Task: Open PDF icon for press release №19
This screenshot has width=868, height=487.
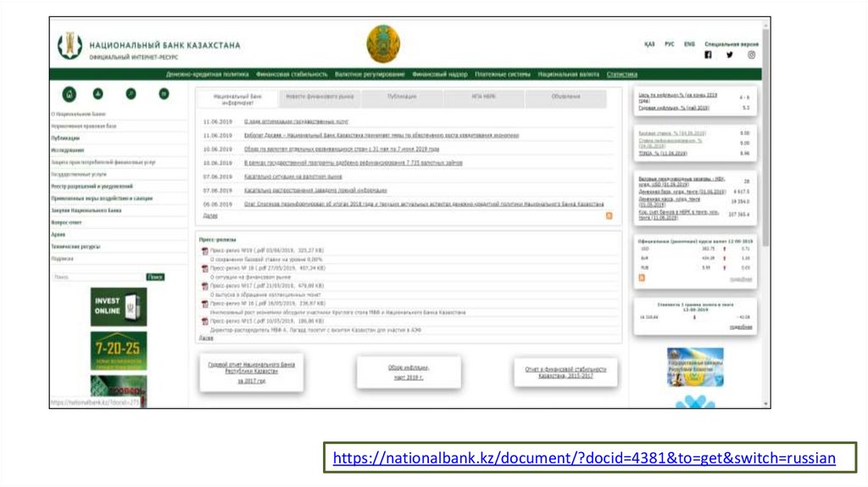Action: point(205,251)
